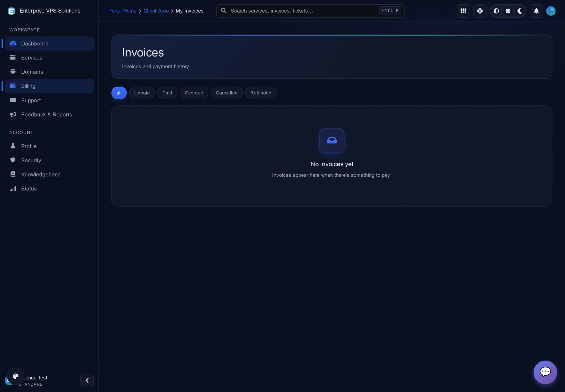The width and height of the screenshot is (565, 392).
Task: Open the accessibility options icon
Action: click(x=479, y=11)
